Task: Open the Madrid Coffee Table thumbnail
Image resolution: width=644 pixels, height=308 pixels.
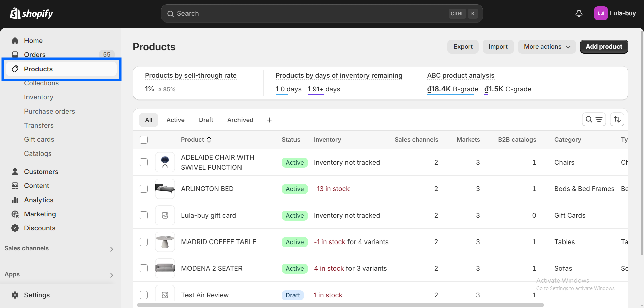Action: (x=165, y=242)
